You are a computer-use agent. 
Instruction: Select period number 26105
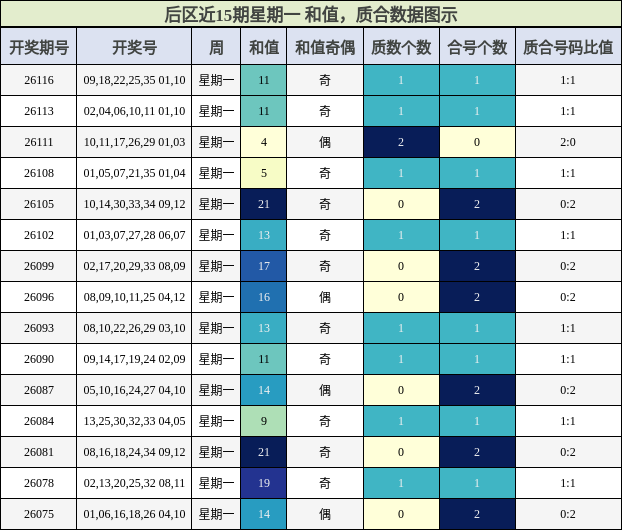tap(39, 204)
